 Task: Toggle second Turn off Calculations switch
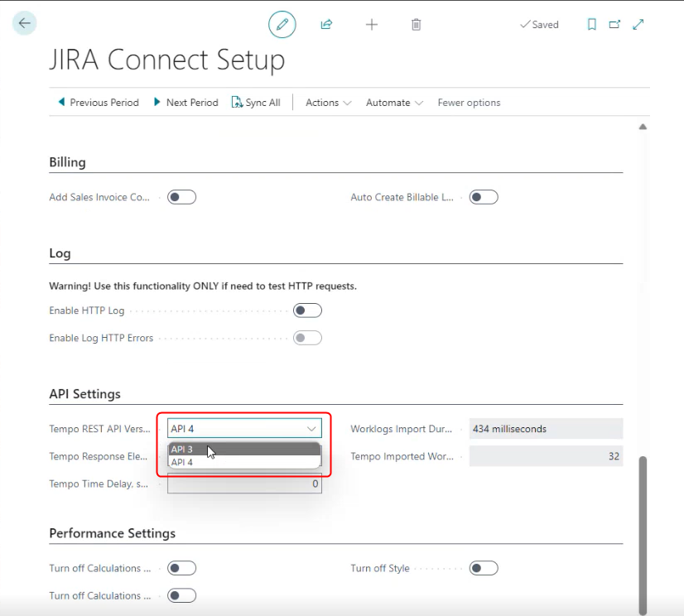(x=182, y=596)
